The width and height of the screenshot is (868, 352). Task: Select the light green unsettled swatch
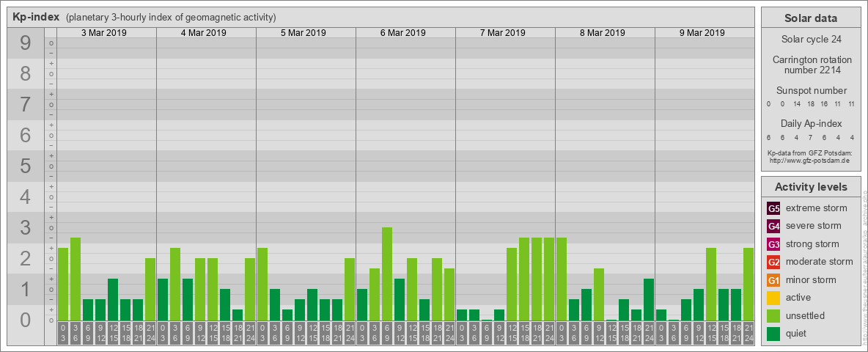coord(773,315)
